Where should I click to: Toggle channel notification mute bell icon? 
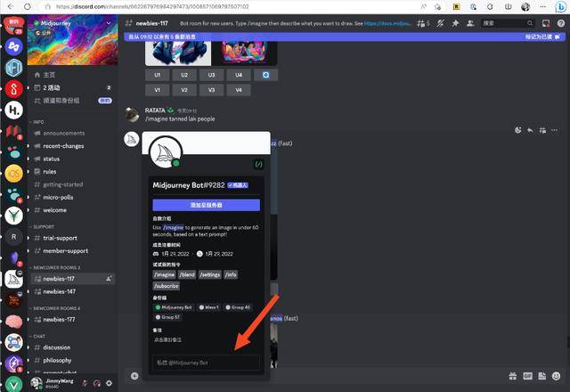pyautogui.click(x=440, y=23)
